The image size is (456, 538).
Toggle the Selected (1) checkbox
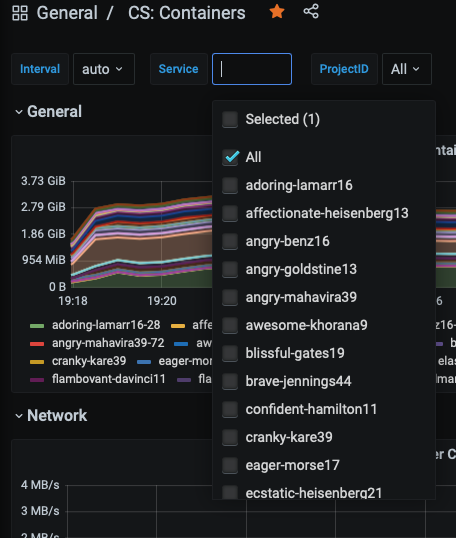pos(230,119)
